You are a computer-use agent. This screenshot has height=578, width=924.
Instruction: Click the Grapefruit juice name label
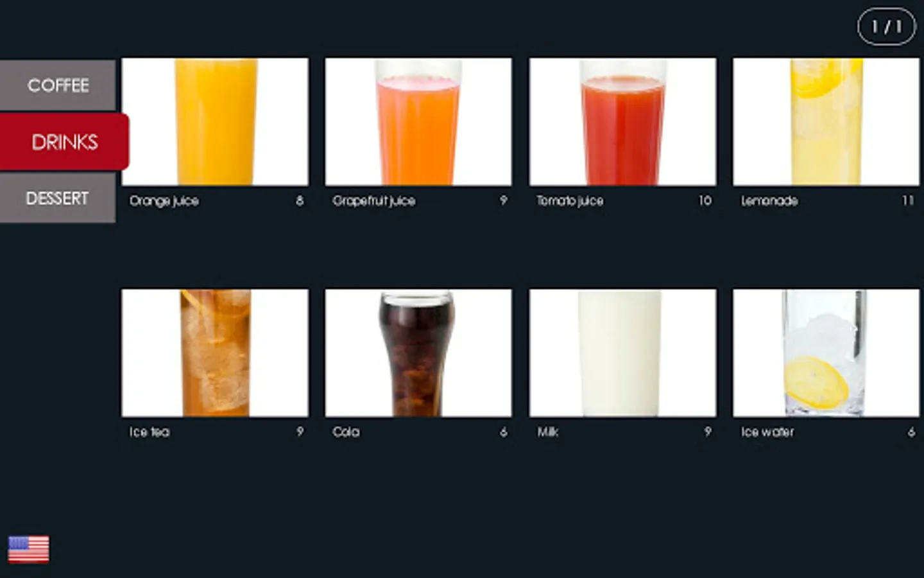pyautogui.click(x=374, y=201)
